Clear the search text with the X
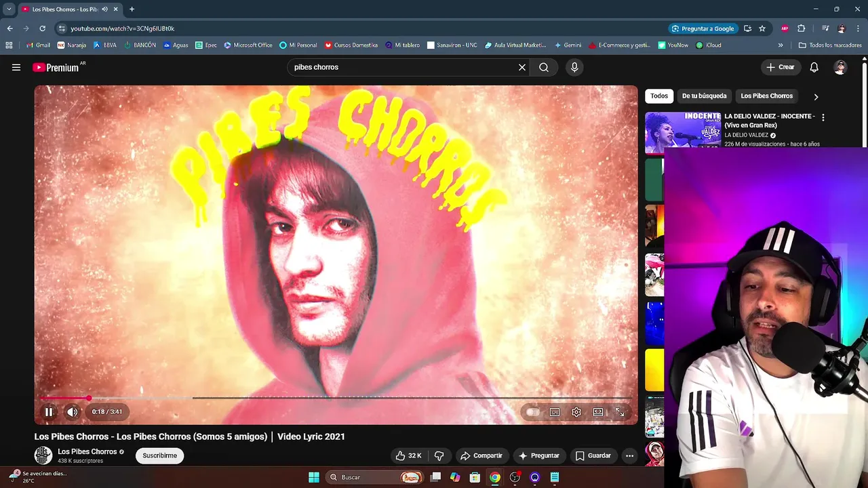Screen dimensions: 868x488 (x=522, y=67)
